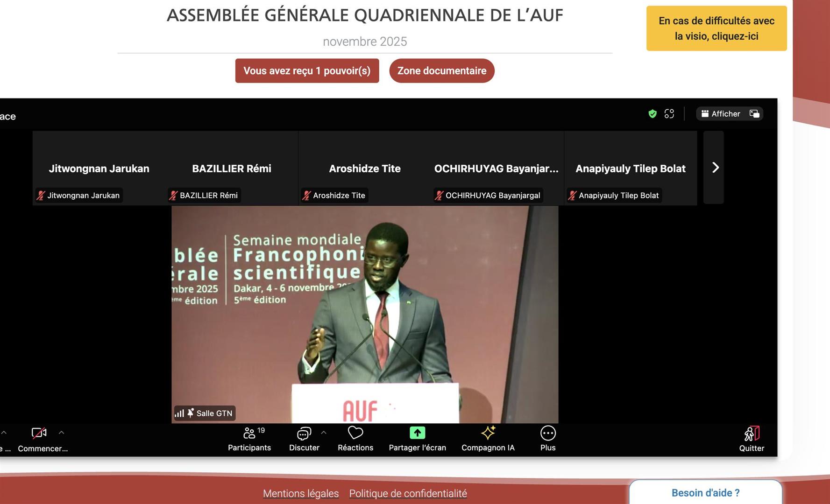Open the Afficher view menu

click(x=721, y=114)
